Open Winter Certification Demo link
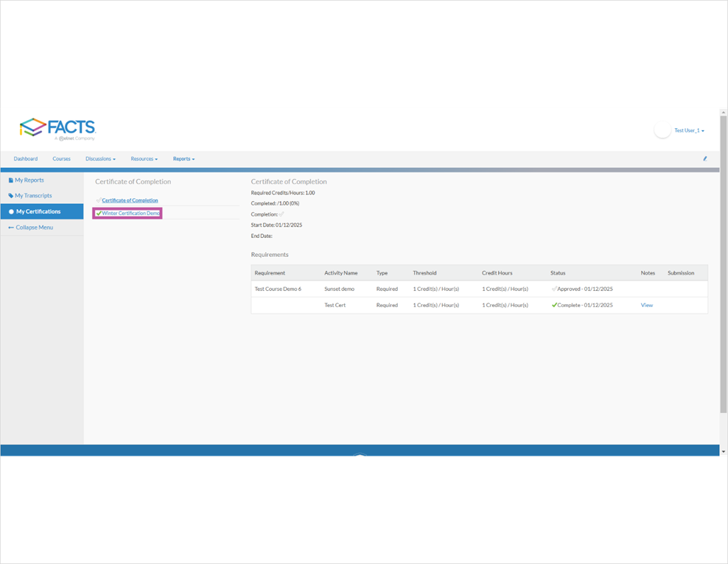This screenshot has height=564, width=728. [131, 214]
